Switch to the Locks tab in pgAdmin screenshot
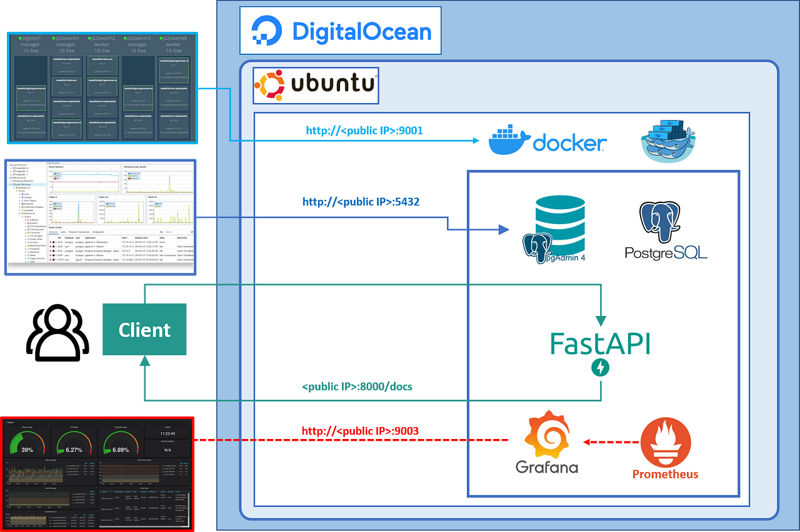This screenshot has height=532, width=800. pyautogui.click(x=62, y=232)
